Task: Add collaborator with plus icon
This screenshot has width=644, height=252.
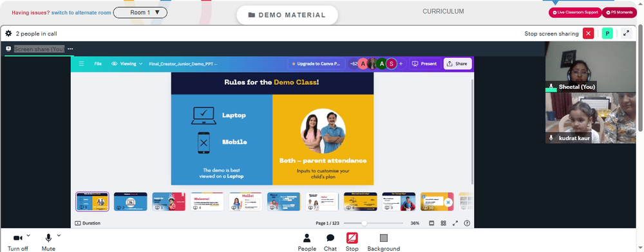Action: [x=401, y=64]
